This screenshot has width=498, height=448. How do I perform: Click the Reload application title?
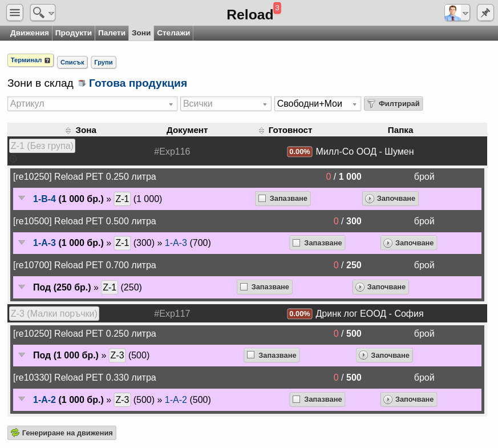coord(250,15)
